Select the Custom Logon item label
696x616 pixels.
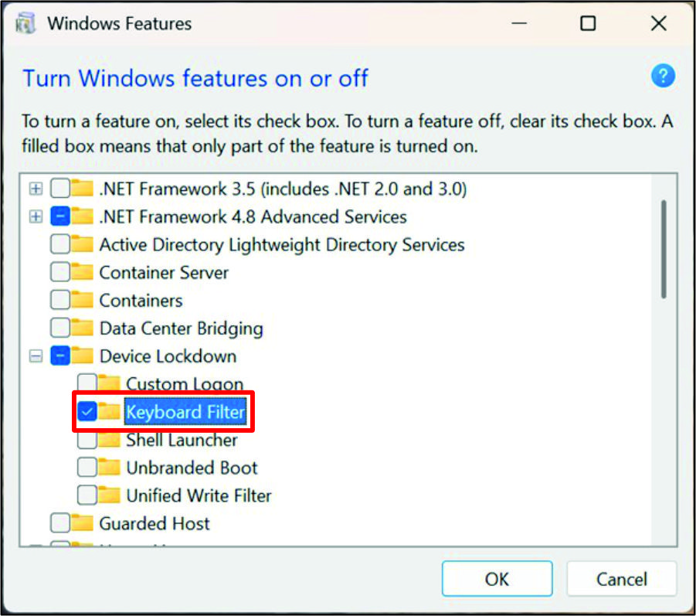click(185, 383)
